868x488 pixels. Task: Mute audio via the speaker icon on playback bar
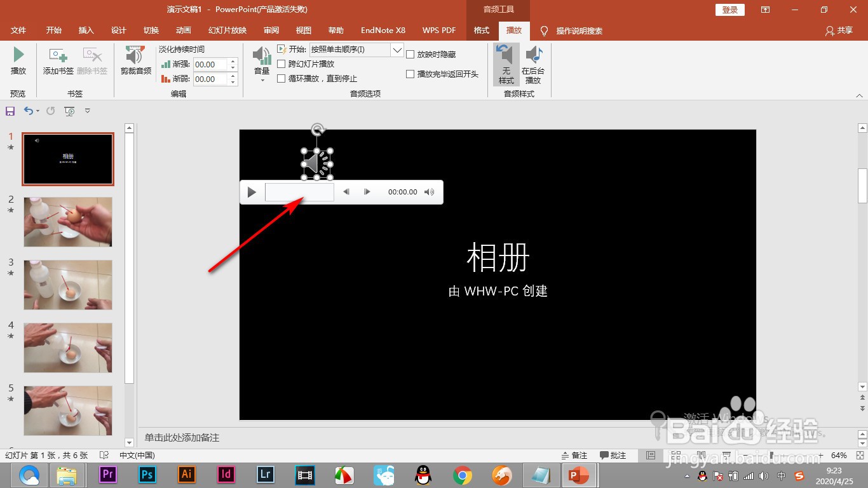pos(430,191)
